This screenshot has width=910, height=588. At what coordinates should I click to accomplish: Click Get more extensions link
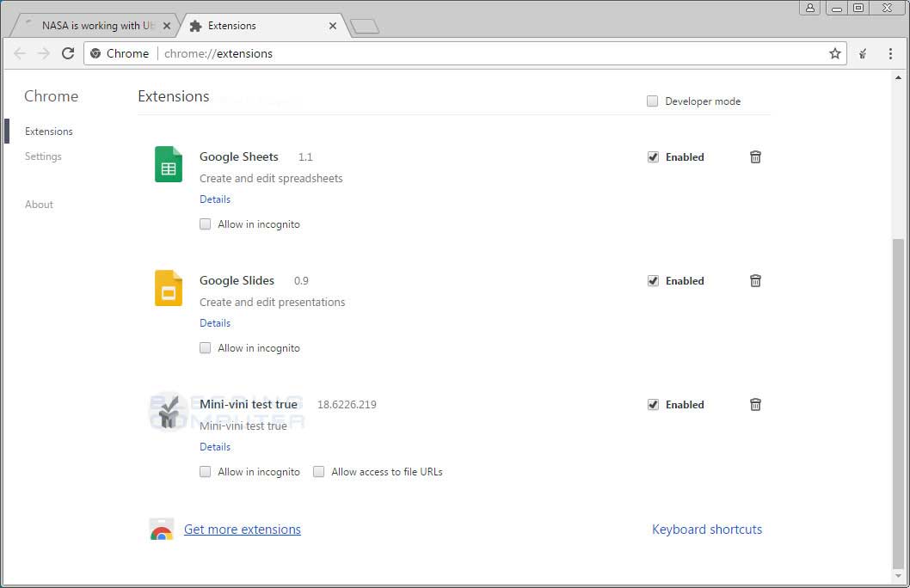[x=242, y=530]
